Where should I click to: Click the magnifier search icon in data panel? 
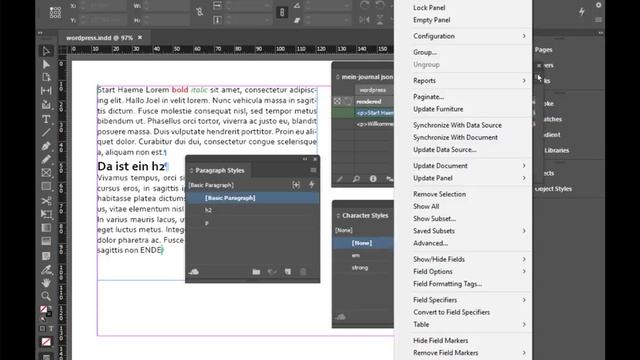(356, 179)
